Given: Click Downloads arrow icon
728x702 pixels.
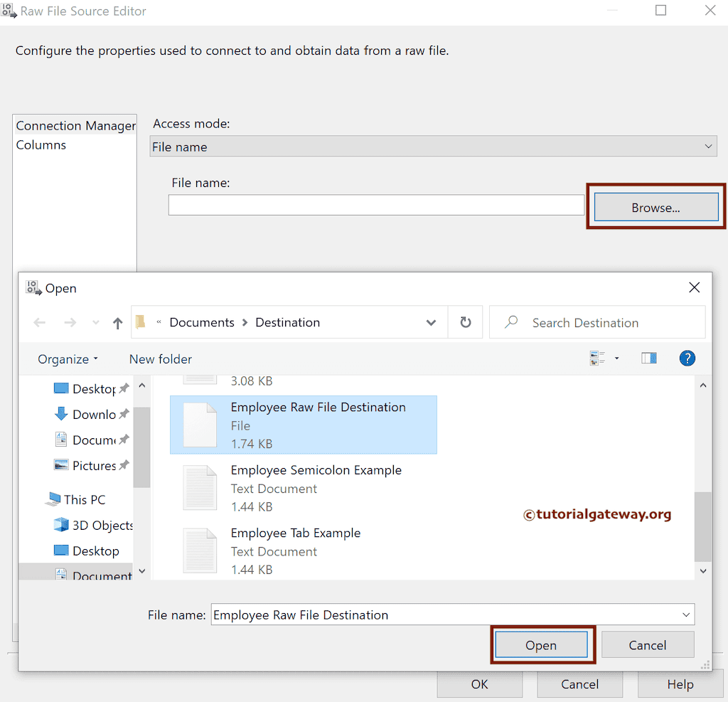Looking at the screenshot, I should 61,413.
